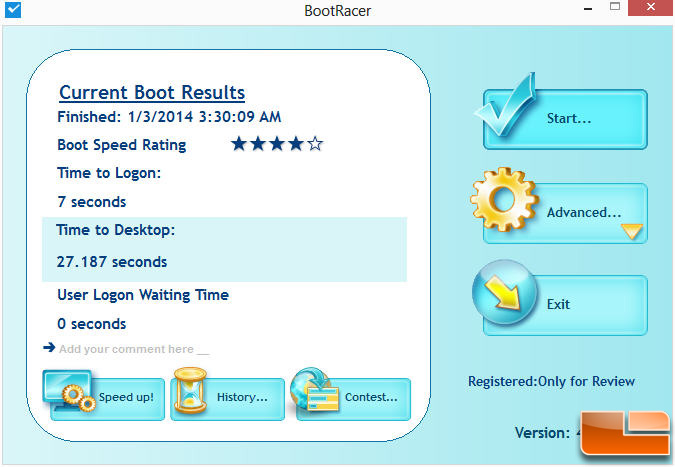Open the Current Boot Results link

152,93
